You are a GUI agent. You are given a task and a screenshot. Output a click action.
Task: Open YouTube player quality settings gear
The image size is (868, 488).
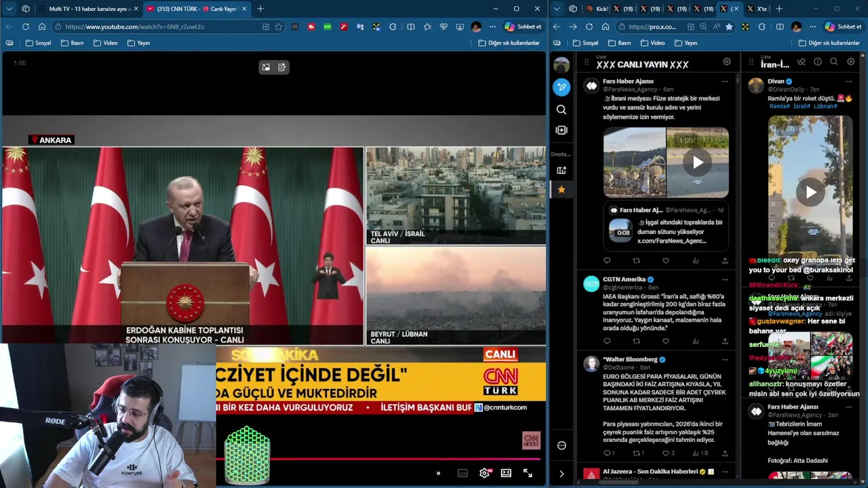pos(484,473)
